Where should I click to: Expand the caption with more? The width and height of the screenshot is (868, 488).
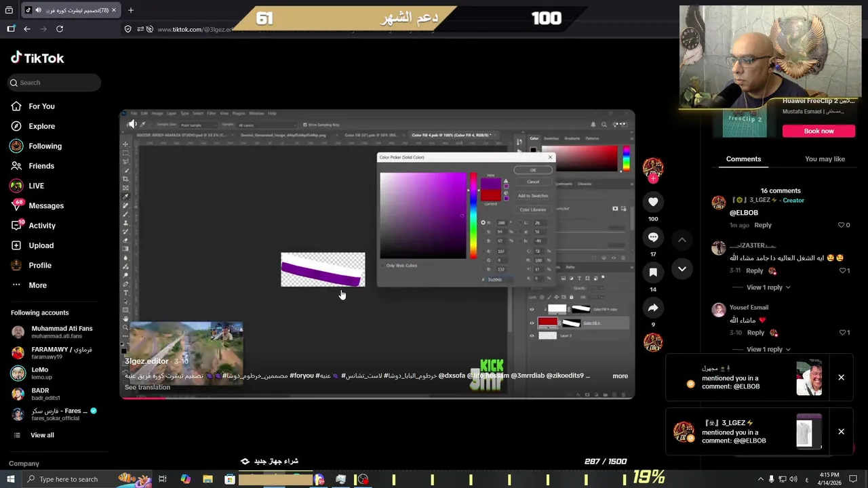(x=620, y=376)
